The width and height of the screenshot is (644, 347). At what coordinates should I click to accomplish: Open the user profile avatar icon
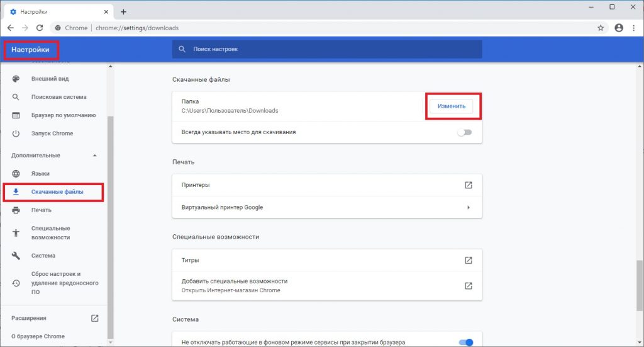[x=619, y=28]
